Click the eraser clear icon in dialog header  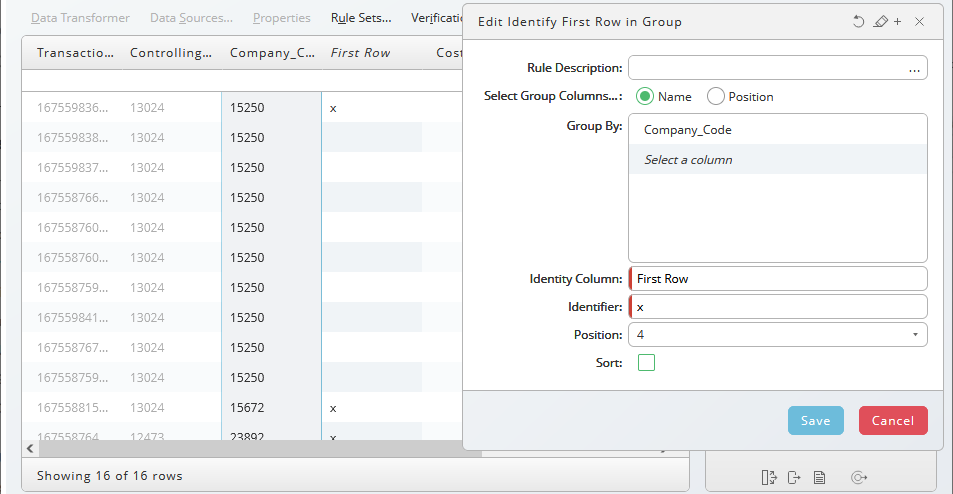click(x=880, y=22)
